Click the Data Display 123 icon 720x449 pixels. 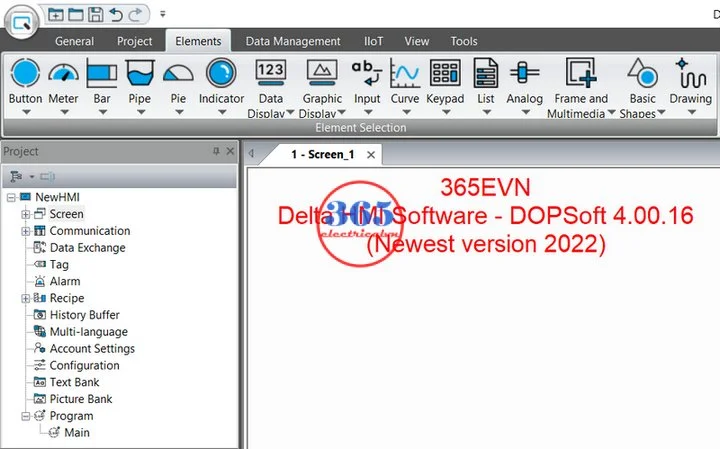[270, 73]
